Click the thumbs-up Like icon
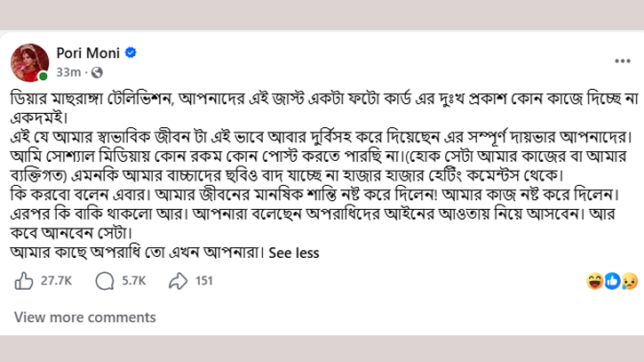 point(24,281)
